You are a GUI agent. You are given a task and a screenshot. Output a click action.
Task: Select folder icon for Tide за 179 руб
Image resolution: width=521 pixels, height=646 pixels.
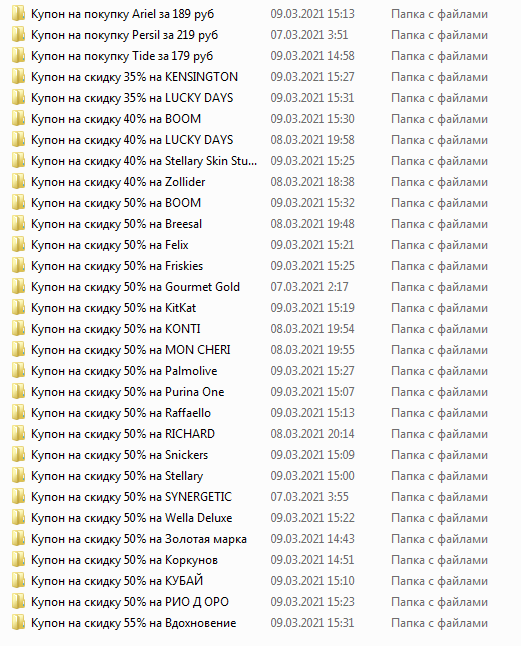tap(19, 56)
